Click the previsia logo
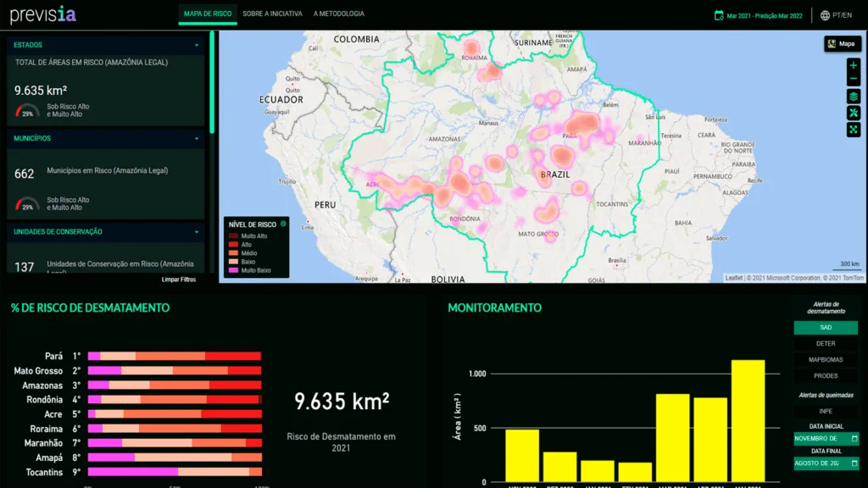The width and height of the screenshot is (868, 488). click(x=42, y=14)
